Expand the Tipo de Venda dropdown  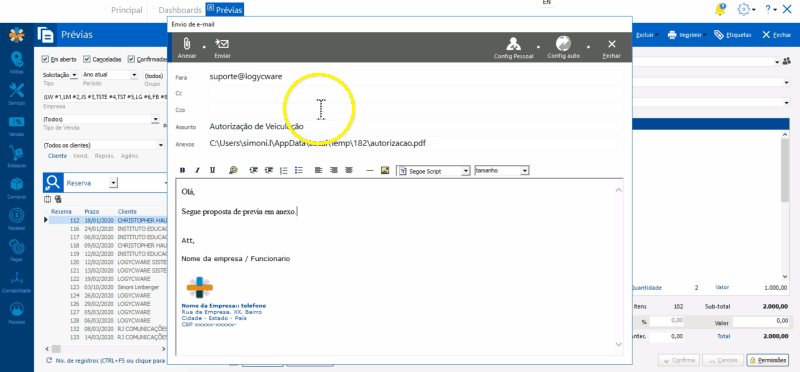coord(156,119)
